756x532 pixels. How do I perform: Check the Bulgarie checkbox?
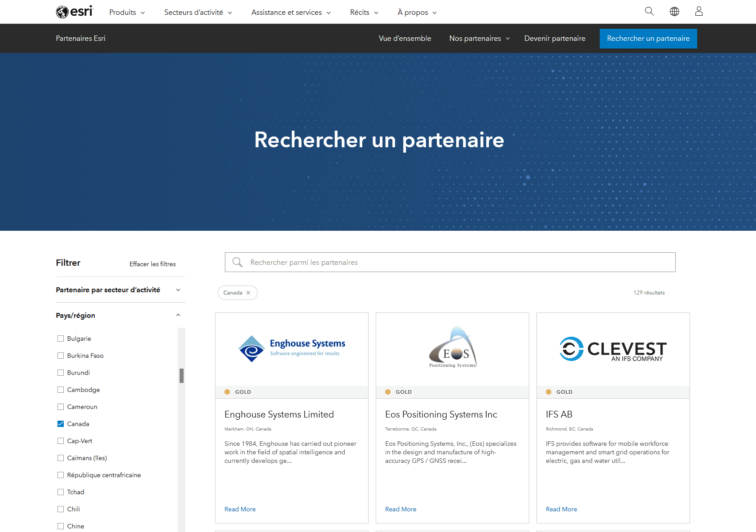[61, 339]
